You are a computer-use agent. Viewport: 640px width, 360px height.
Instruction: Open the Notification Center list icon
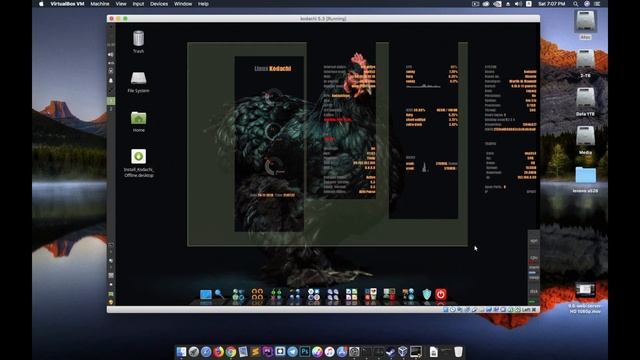597,4
